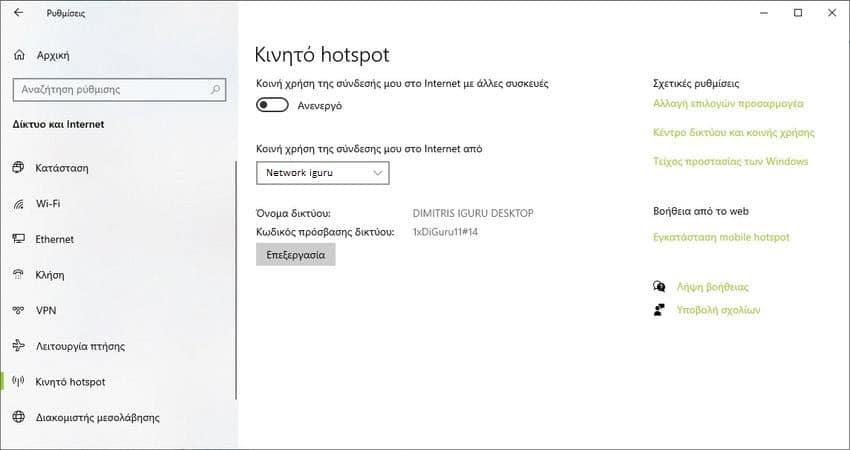Click the search magnifier icon
The image size is (850, 450).
[x=215, y=89]
